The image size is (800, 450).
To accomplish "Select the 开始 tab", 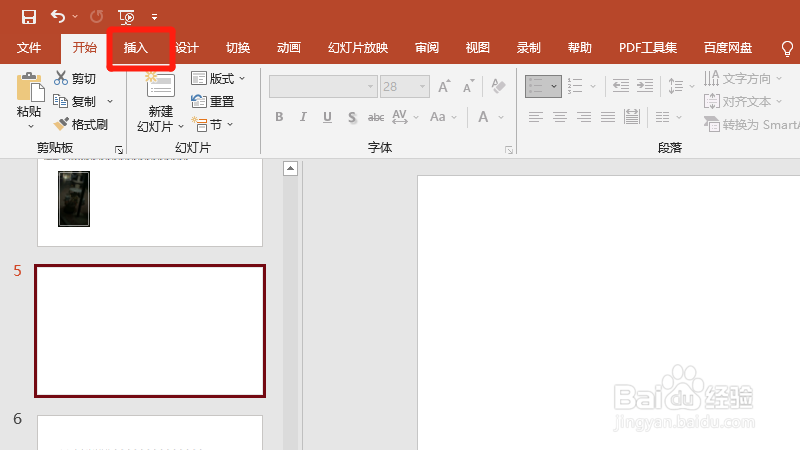I will (x=84, y=48).
